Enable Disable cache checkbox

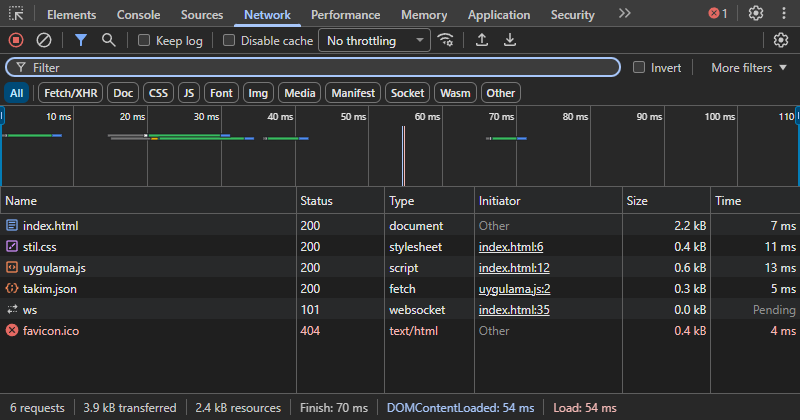(x=229, y=40)
